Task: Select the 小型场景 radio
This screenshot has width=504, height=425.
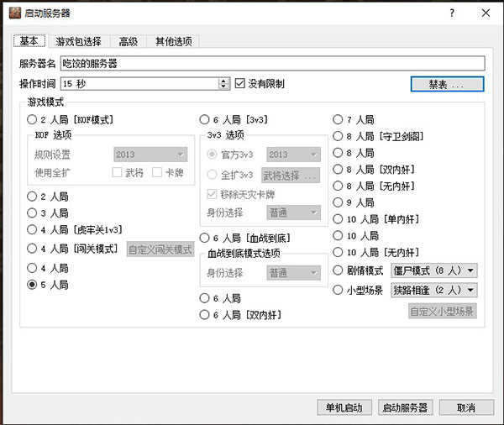Action: tap(358, 290)
